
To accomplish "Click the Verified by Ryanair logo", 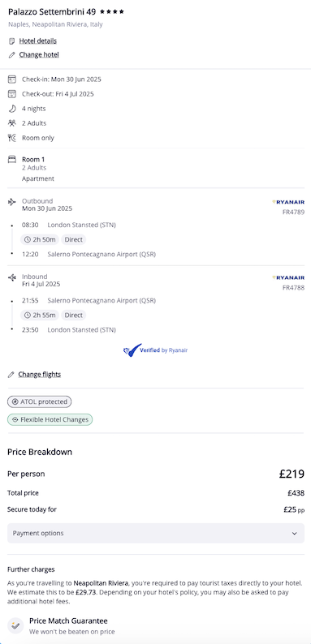I will pos(156,350).
